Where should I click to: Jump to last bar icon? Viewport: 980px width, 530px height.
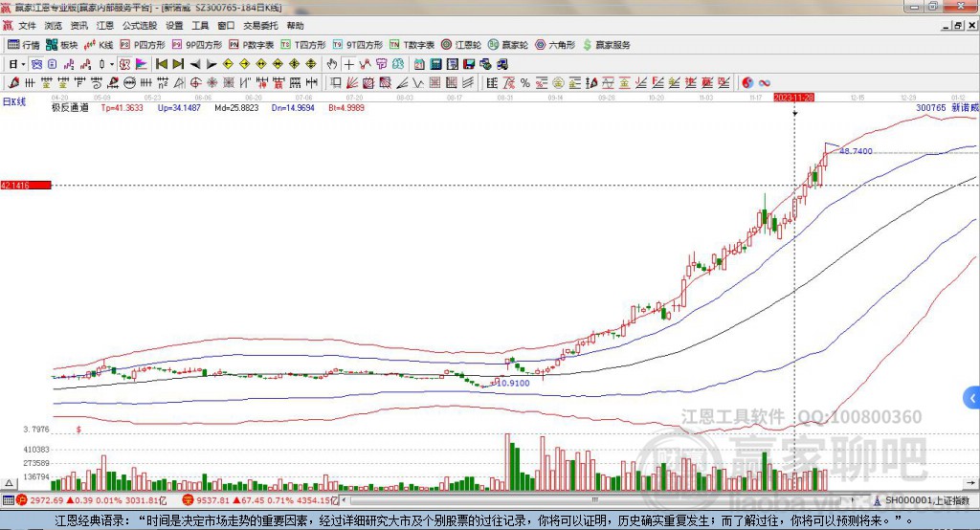click(x=178, y=64)
